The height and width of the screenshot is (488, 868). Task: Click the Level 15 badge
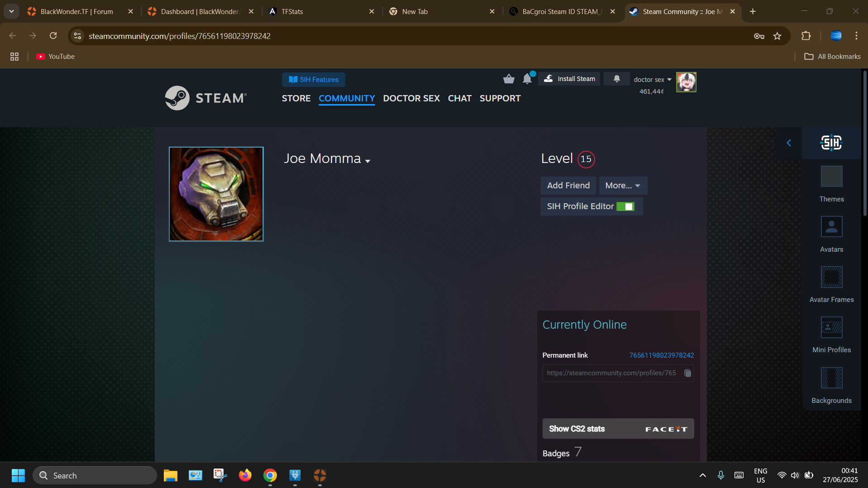point(586,159)
